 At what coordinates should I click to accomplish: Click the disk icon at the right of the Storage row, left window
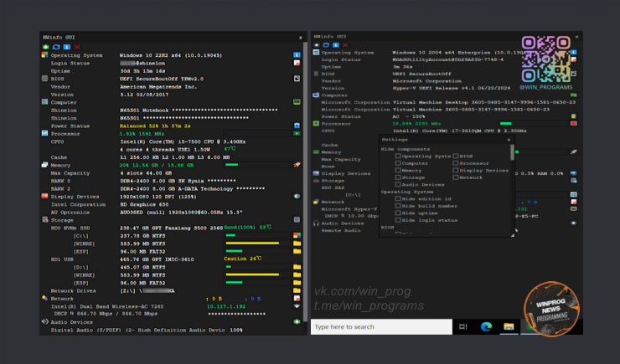coord(297,219)
